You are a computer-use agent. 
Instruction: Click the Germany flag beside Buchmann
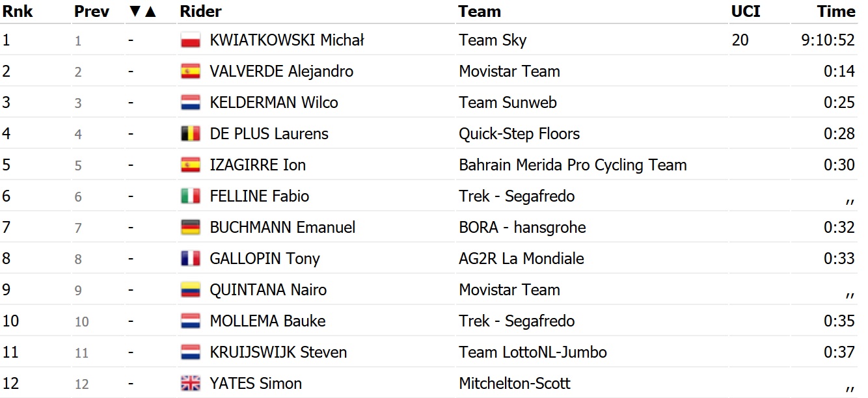(x=190, y=228)
